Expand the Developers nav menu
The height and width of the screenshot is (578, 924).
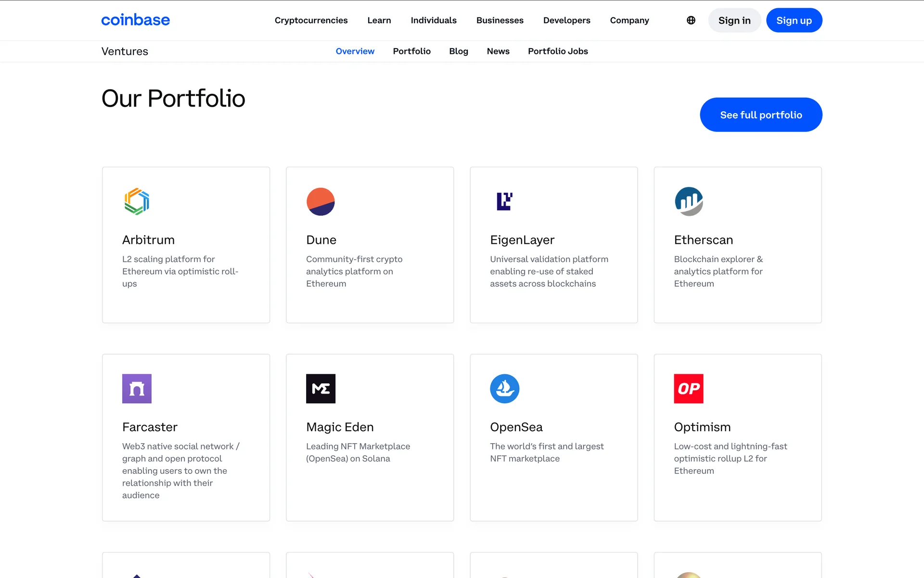[x=566, y=20]
